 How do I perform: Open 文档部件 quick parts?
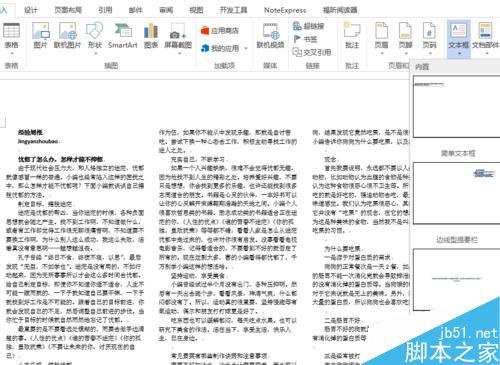[x=486, y=35]
